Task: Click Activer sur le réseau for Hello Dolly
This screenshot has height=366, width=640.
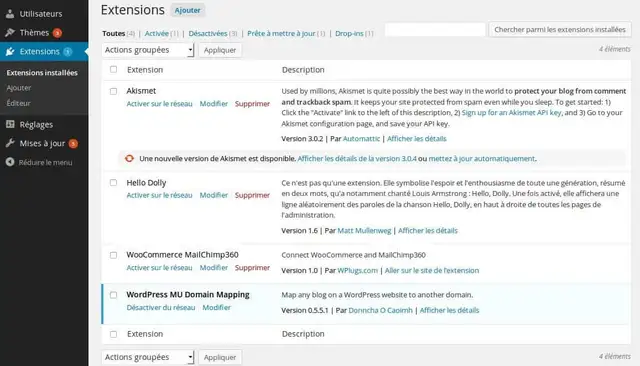Action: 159,195
